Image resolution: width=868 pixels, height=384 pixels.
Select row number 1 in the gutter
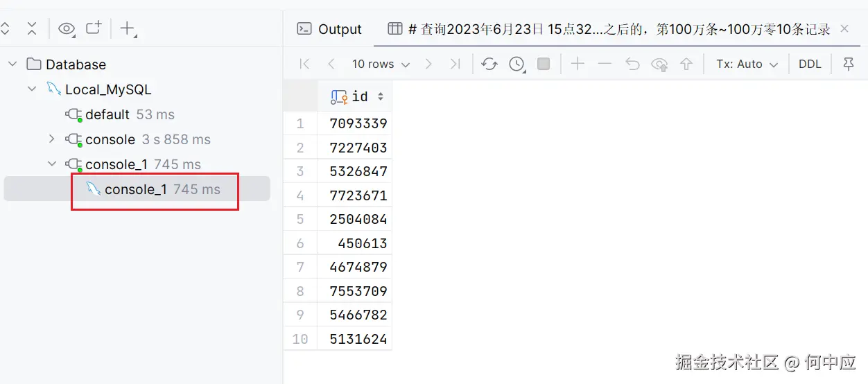tap(300, 123)
